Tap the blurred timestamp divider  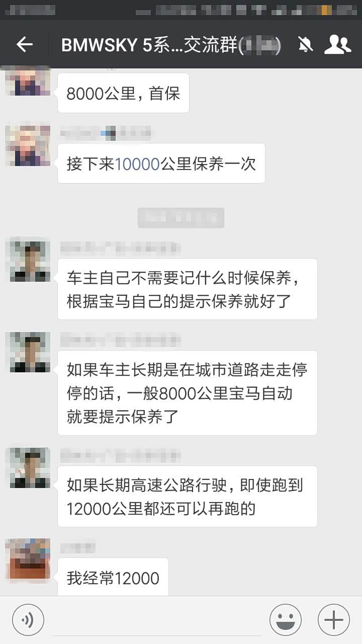point(181,218)
